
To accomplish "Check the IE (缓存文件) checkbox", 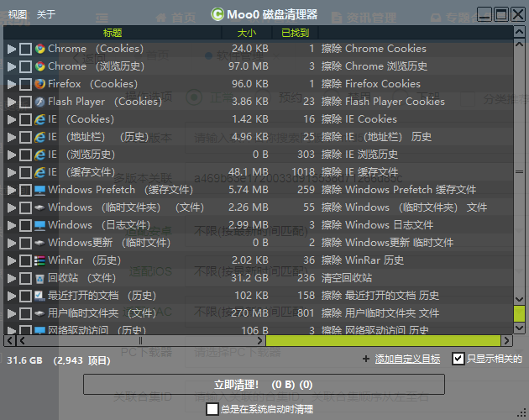I will coord(25,172).
